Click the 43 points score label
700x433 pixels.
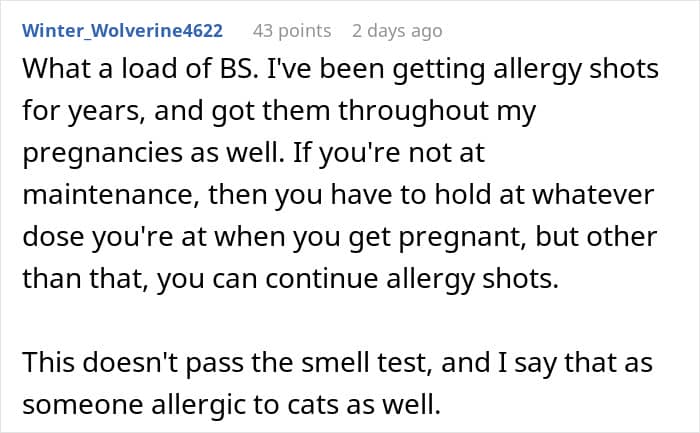292,31
